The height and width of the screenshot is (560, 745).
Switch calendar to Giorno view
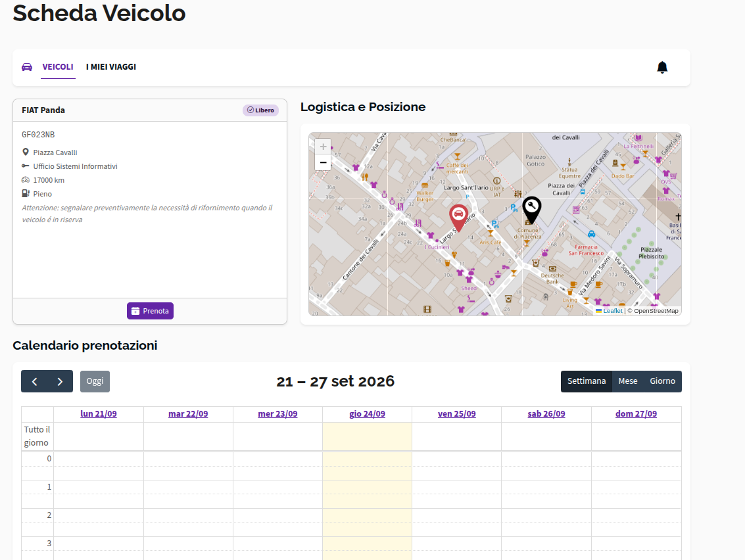(662, 381)
